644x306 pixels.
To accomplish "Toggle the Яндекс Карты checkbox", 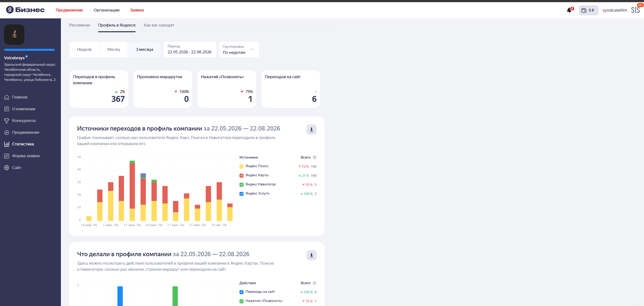I will tap(241, 175).
